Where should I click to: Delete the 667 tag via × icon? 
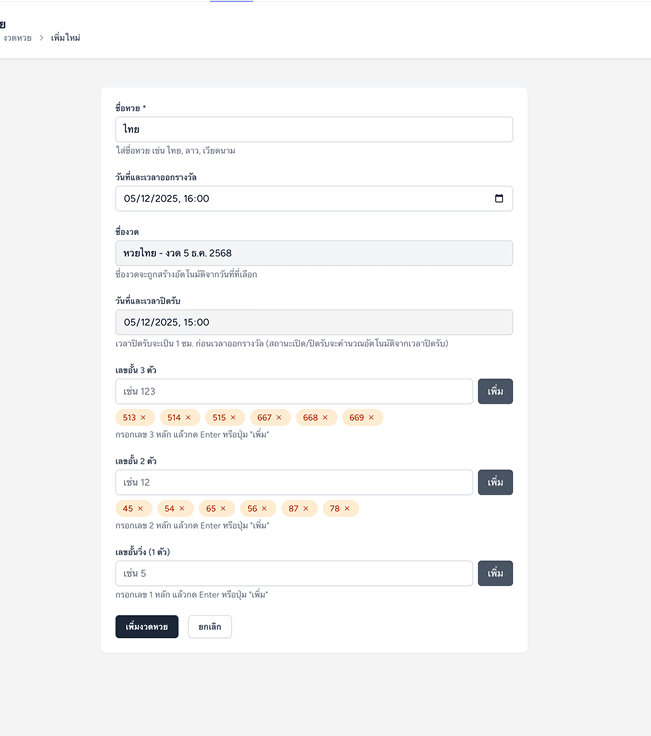click(279, 417)
